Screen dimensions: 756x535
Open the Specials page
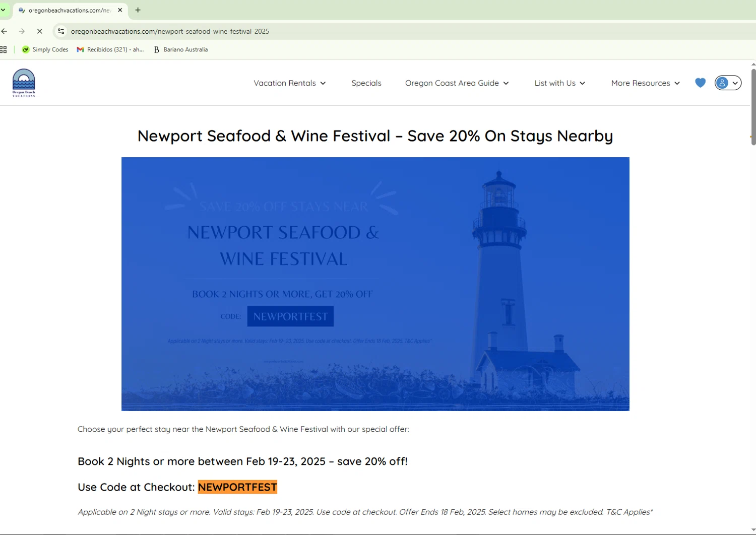[x=366, y=83]
